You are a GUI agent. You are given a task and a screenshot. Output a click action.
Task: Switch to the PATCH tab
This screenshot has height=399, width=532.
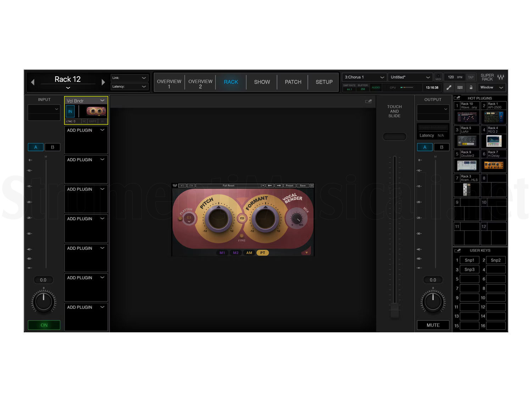coord(292,82)
